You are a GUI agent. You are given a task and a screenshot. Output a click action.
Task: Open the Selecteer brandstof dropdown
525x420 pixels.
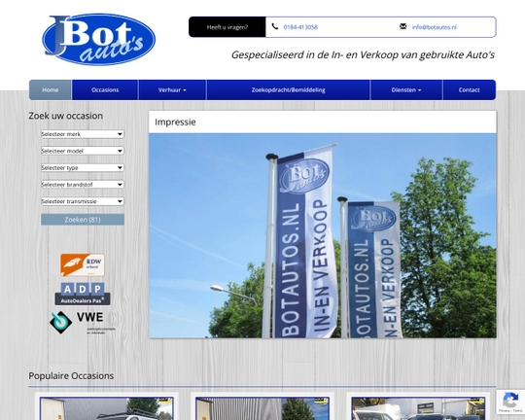pos(83,184)
